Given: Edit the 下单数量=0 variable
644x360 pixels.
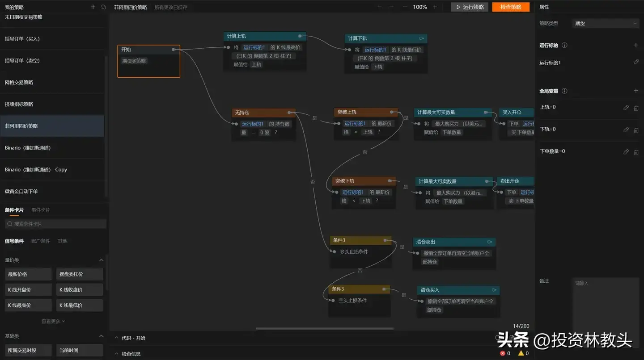Looking at the screenshot, I should point(626,152).
